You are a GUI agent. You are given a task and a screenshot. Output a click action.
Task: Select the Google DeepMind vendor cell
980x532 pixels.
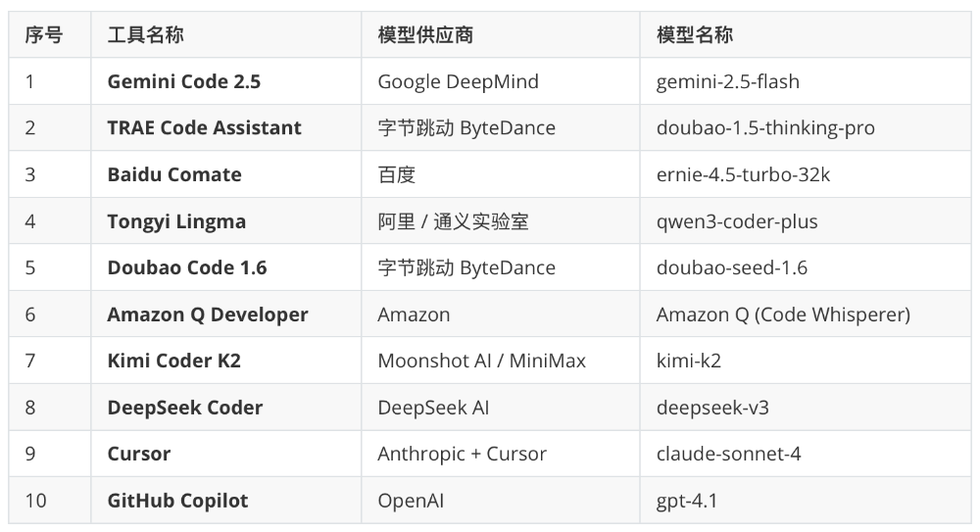point(459,81)
